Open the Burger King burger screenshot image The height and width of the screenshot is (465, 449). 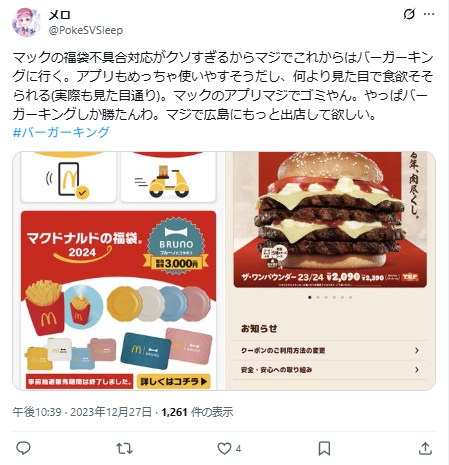coord(330,271)
